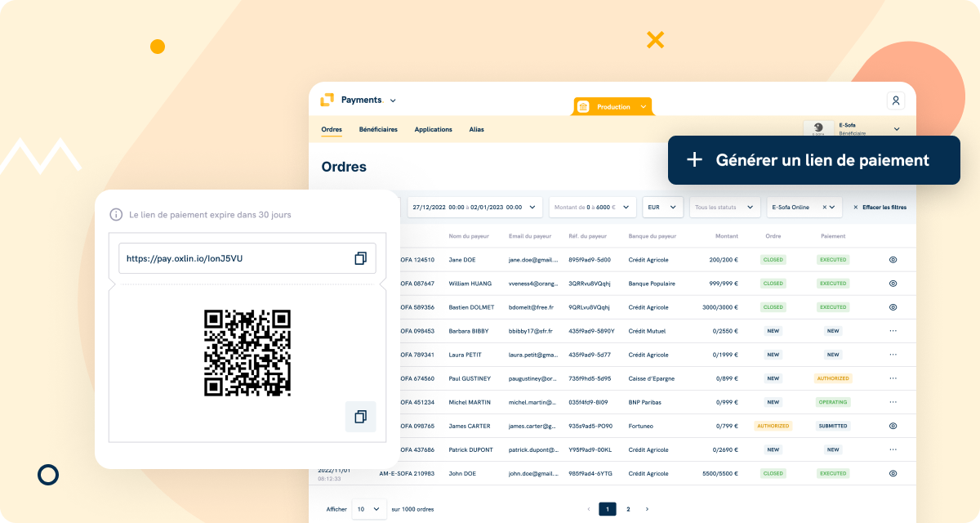The image size is (980, 523).
Task: Go to next page arrow
Action: (x=647, y=509)
